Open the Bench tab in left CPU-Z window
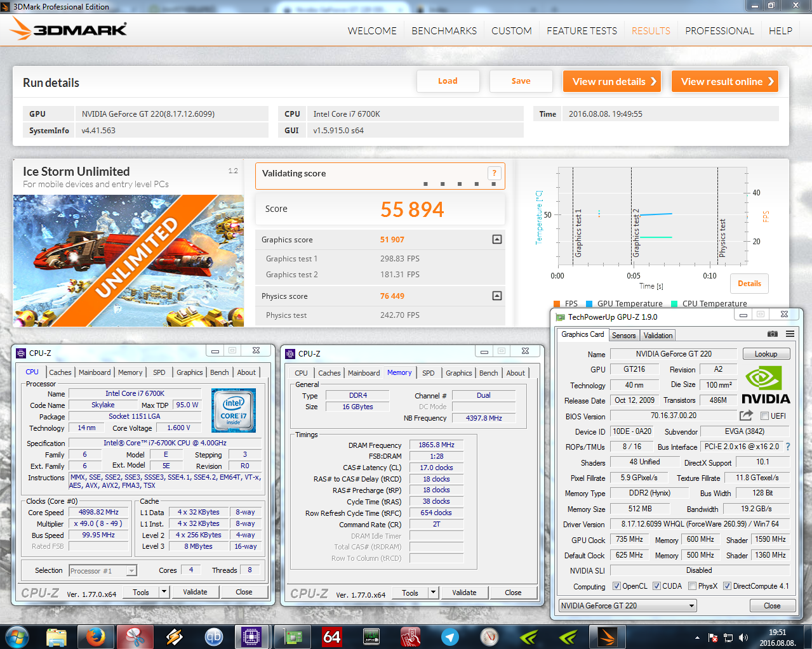Image resolution: width=812 pixels, height=649 pixels. click(x=220, y=372)
